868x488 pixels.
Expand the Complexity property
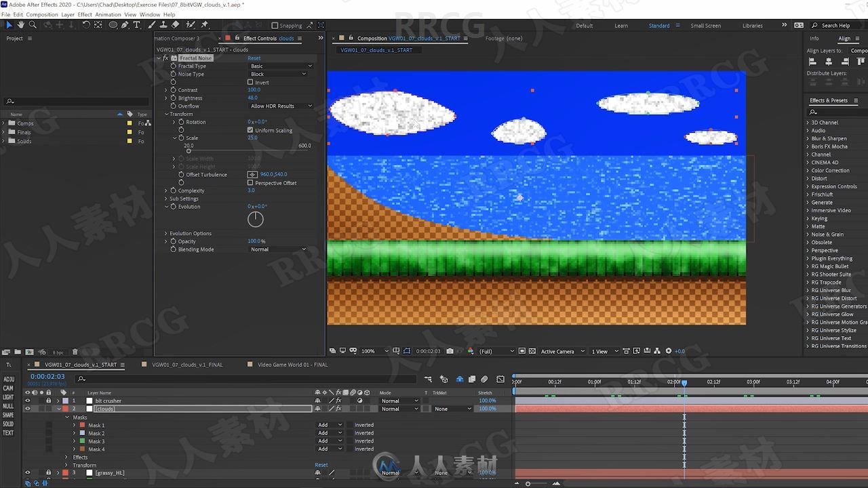coord(165,191)
